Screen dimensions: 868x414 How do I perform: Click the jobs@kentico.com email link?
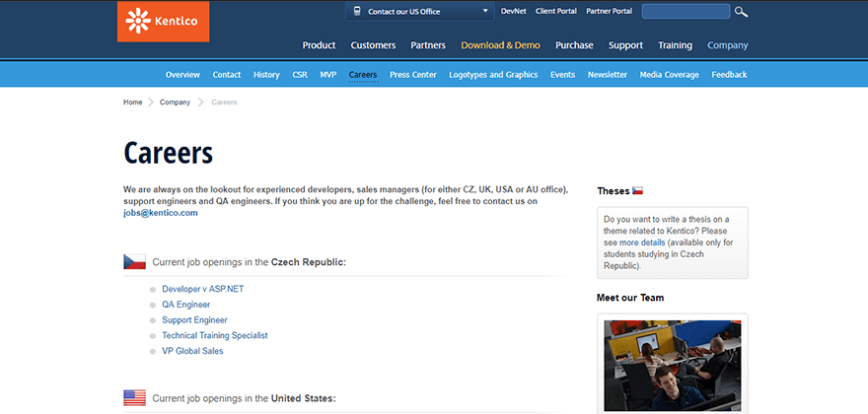tap(161, 213)
